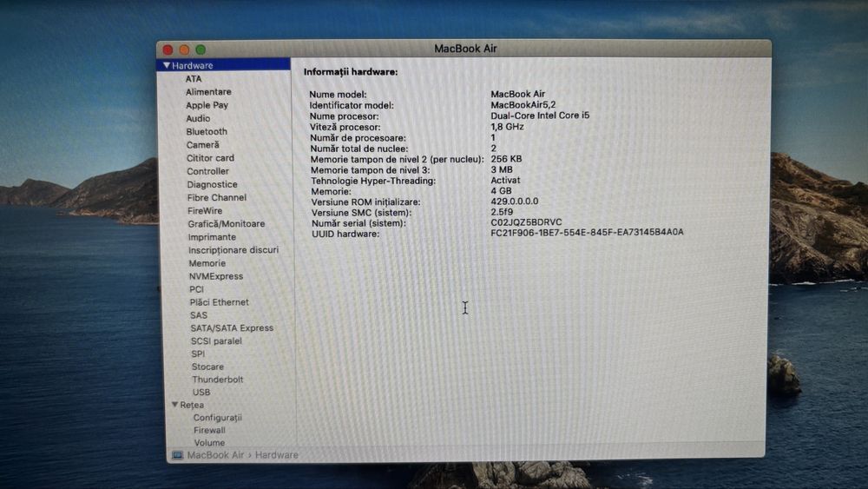Select Apple Pay in the sidebar
Viewport: 868px width, 489px height.
coord(207,105)
